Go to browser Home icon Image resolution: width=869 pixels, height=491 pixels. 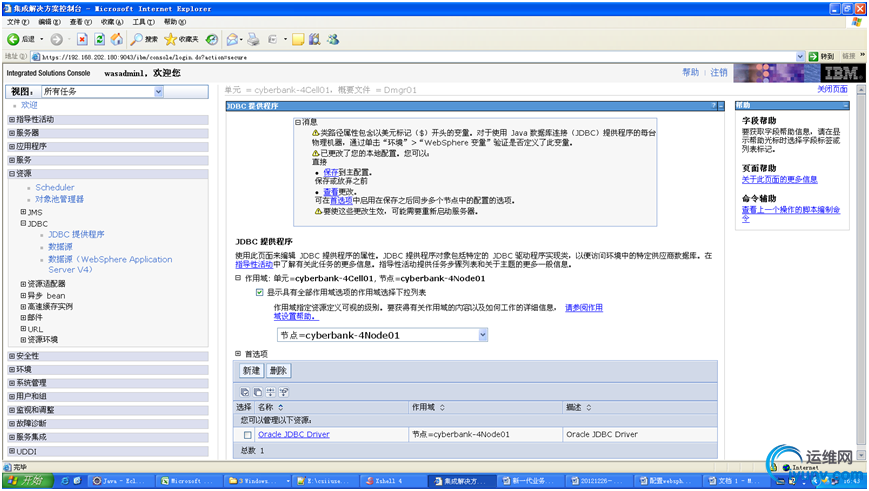point(117,39)
